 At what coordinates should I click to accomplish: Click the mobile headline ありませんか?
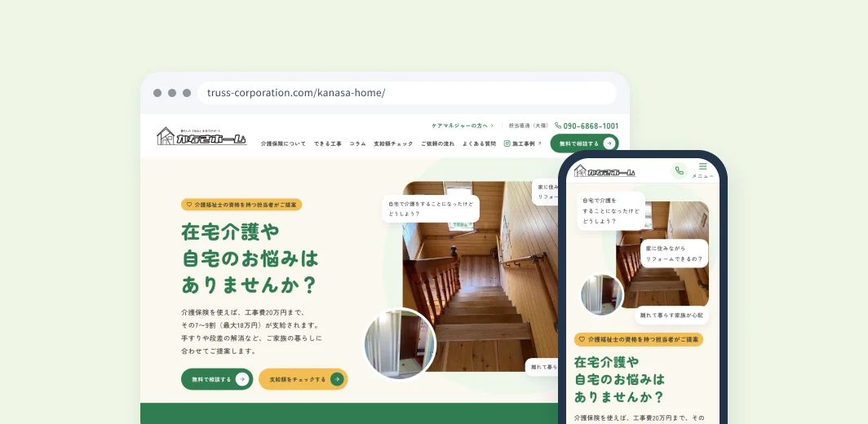(x=619, y=397)
